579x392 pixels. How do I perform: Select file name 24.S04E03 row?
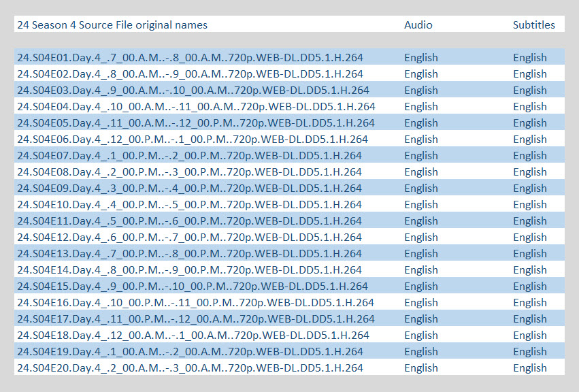click(x=193, y=90)
